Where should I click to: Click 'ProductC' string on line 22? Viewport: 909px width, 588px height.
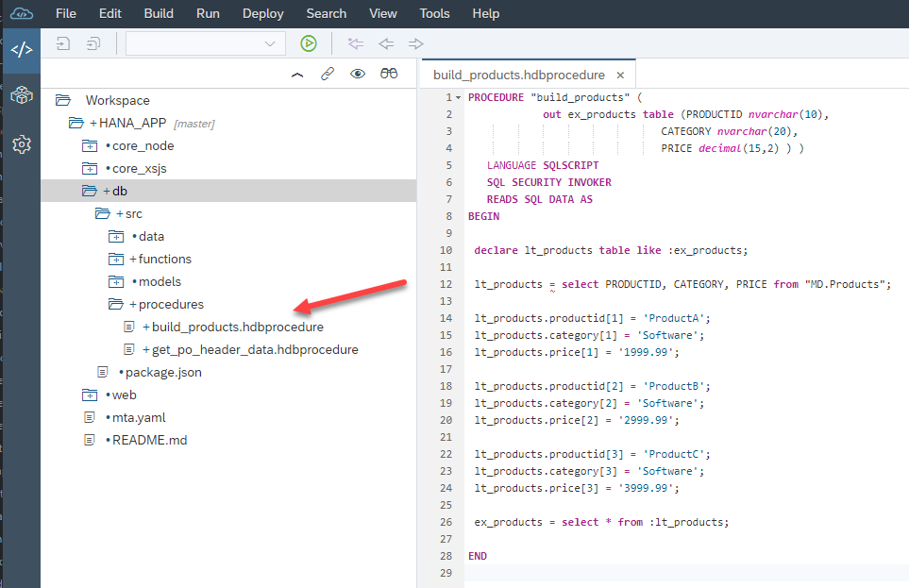[x=674, y=454]
